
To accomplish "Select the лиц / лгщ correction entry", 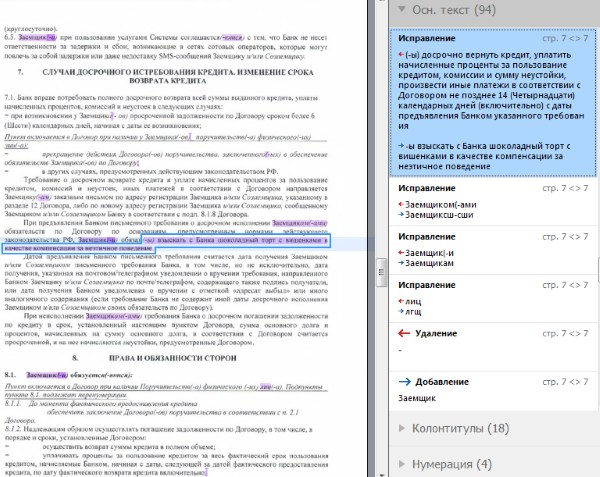I will click(x=493, y=299).
